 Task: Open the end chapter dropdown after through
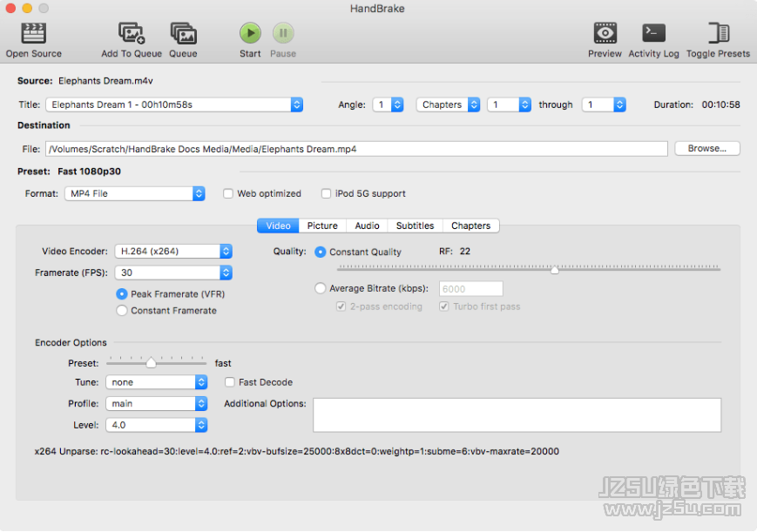604,104
